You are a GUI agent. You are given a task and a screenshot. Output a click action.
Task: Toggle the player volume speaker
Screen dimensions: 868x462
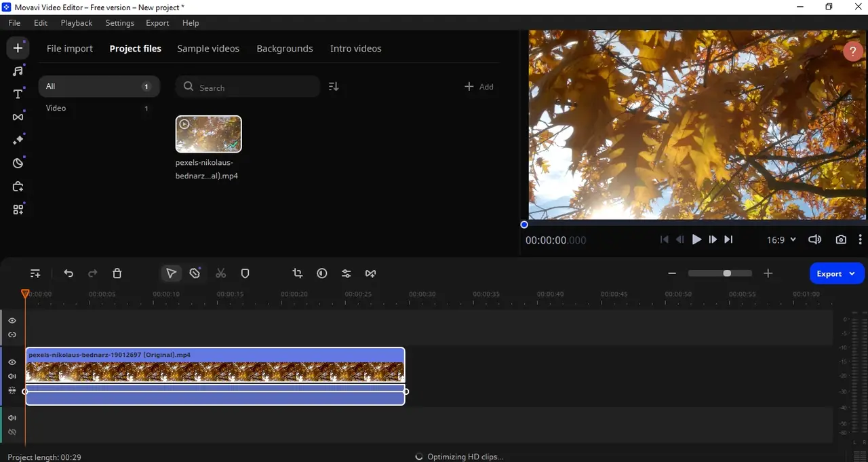tap(815, 239)
